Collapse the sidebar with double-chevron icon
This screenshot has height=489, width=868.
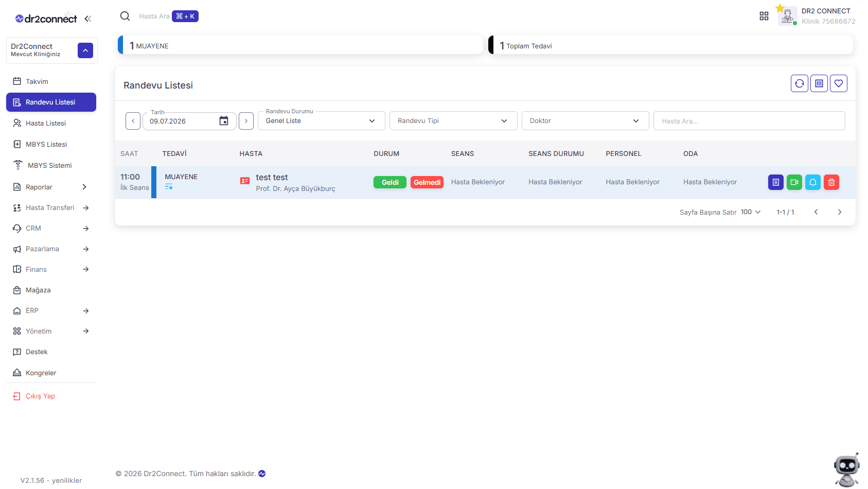tap(88, 19)
